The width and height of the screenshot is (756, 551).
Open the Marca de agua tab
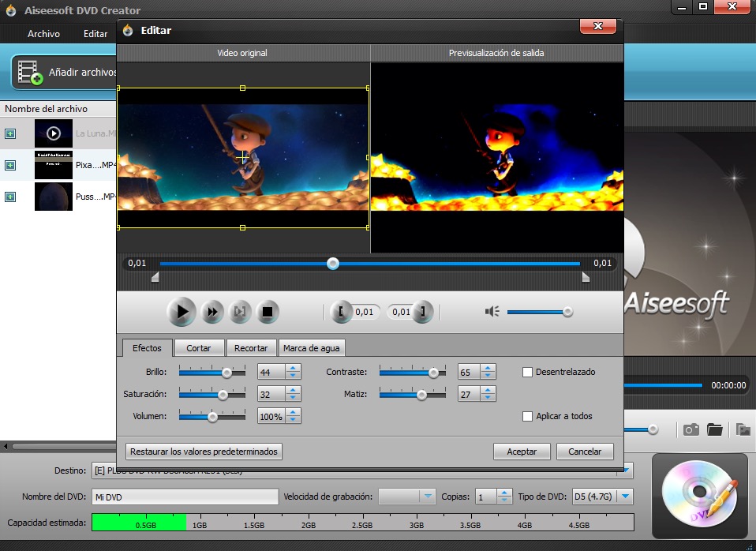coord(312,348)
